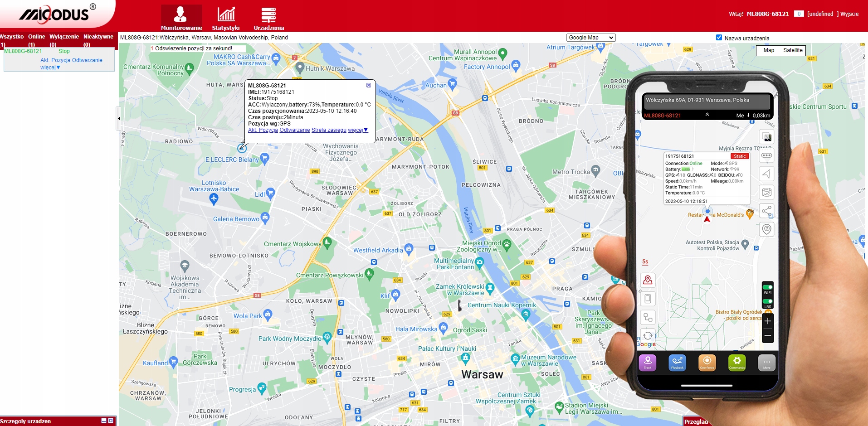The image size is (868, 426).
Task: Select the Wszystko device tab
Action: (x=12, y=40)
